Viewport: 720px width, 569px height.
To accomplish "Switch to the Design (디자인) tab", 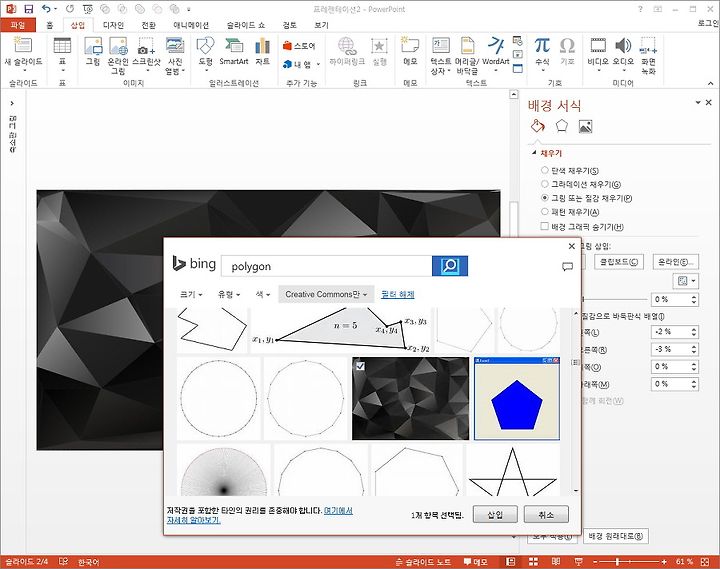I will pos(113,25).
